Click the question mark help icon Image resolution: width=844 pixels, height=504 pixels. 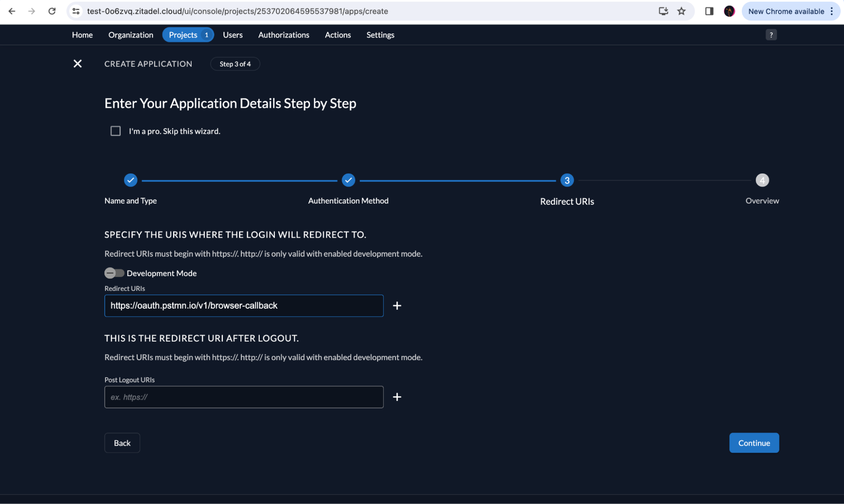[771, 35]
